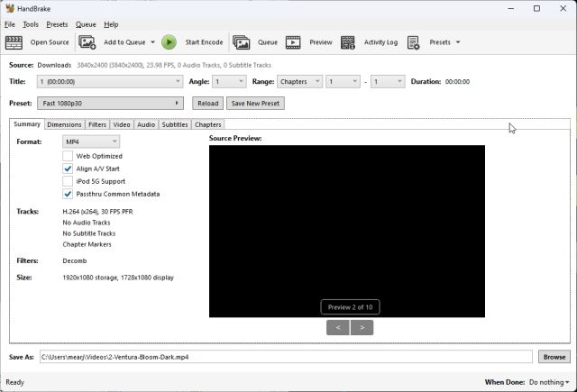Open the Angle dropdown
Image resolution: width=577 pixels, height=392 pixels.
pyautogui.click(x=229, y=82)
